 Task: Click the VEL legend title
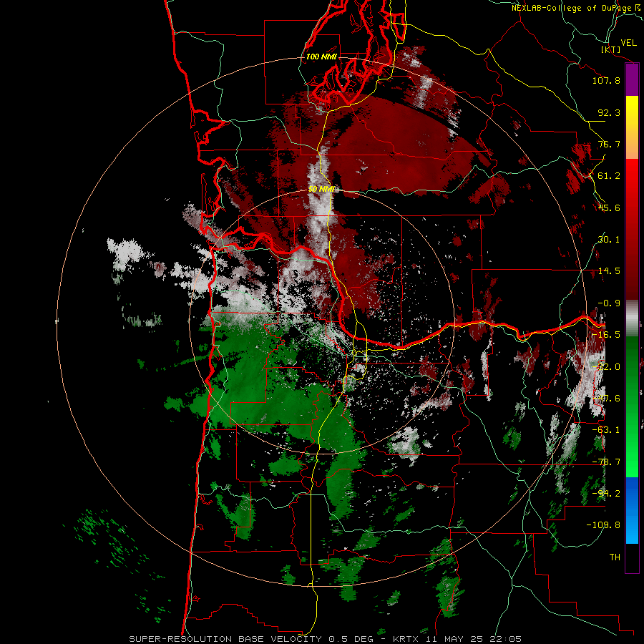click(628, 43)
